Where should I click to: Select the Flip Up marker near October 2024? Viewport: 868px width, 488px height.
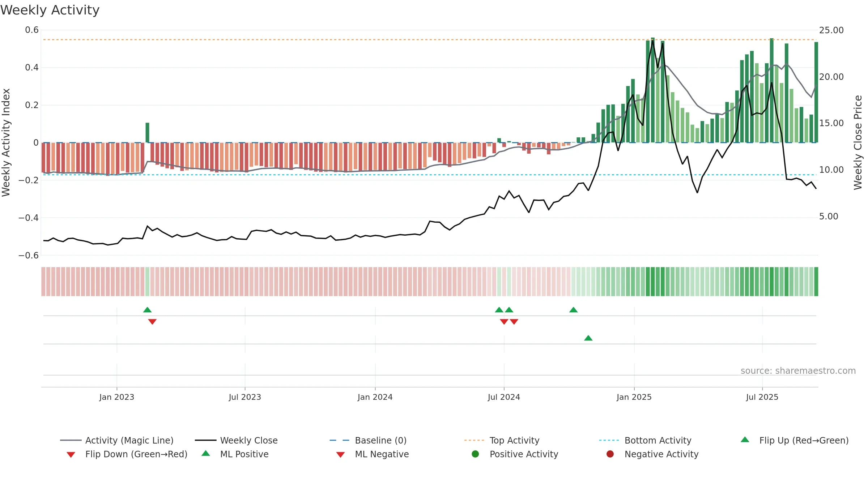(x=574, y=310)
